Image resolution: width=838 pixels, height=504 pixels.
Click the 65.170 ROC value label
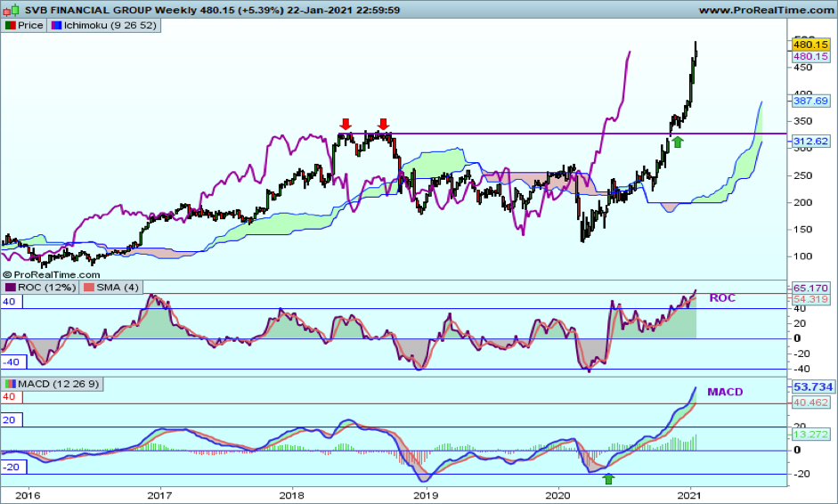coord(810,289)
